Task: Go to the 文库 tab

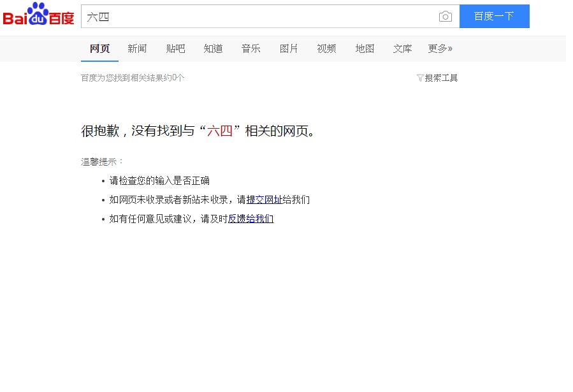Action: [x=402, y=48]
